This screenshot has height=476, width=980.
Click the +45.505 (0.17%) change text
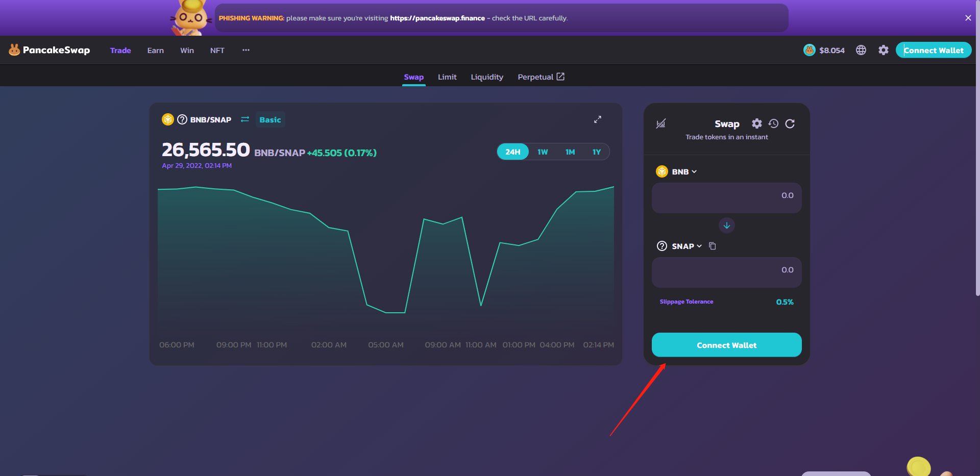pyautogui.click(x=341, y=153)
